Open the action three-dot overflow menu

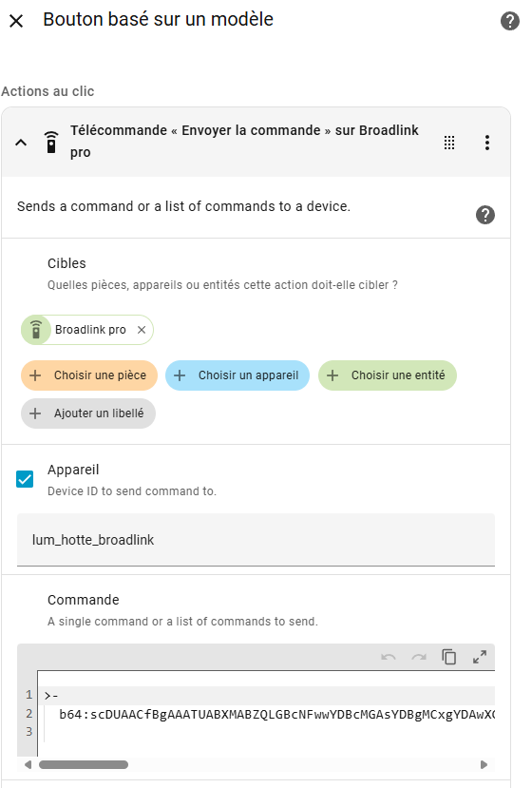(486, 143)
